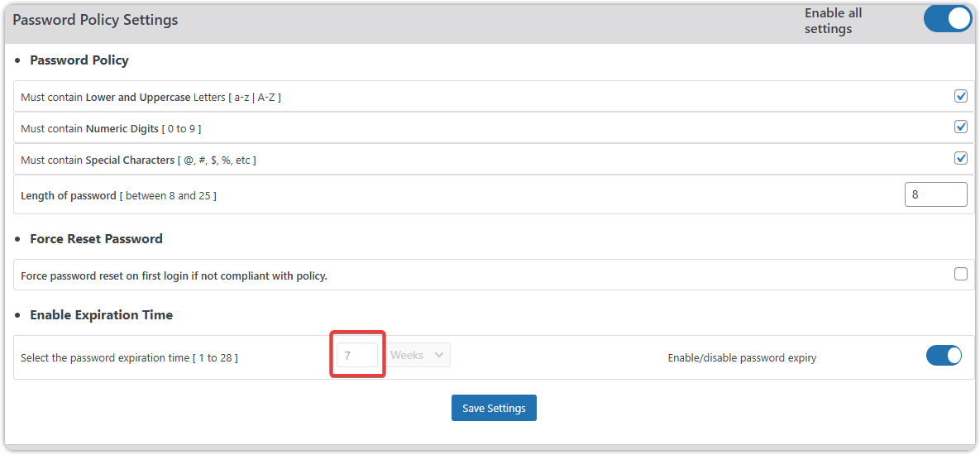Click the Password Policy Settings heading
The height and width of the screenshot is (455, 980).
pyautogui.click(x=96, y=20)
